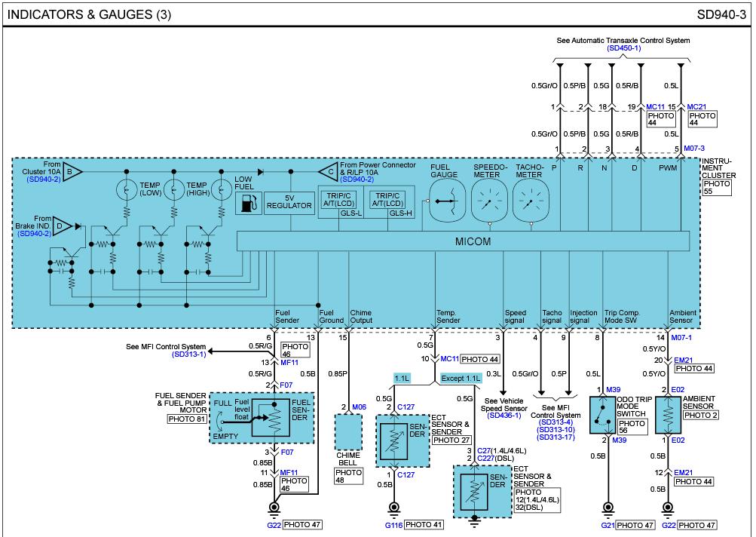Select the 5V REGULATOR box
Screen dimensions: 756x537
click(x=289, y=202)
